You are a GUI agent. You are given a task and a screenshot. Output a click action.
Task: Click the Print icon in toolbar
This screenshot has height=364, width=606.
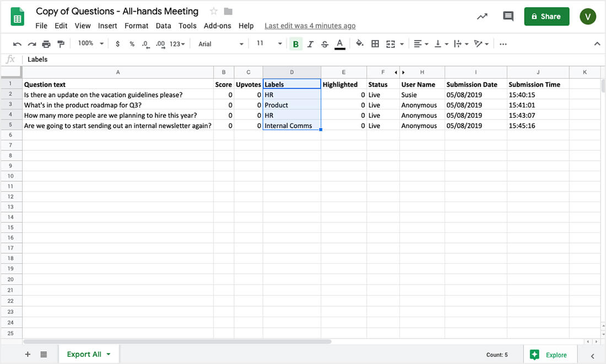coord(46,44)
